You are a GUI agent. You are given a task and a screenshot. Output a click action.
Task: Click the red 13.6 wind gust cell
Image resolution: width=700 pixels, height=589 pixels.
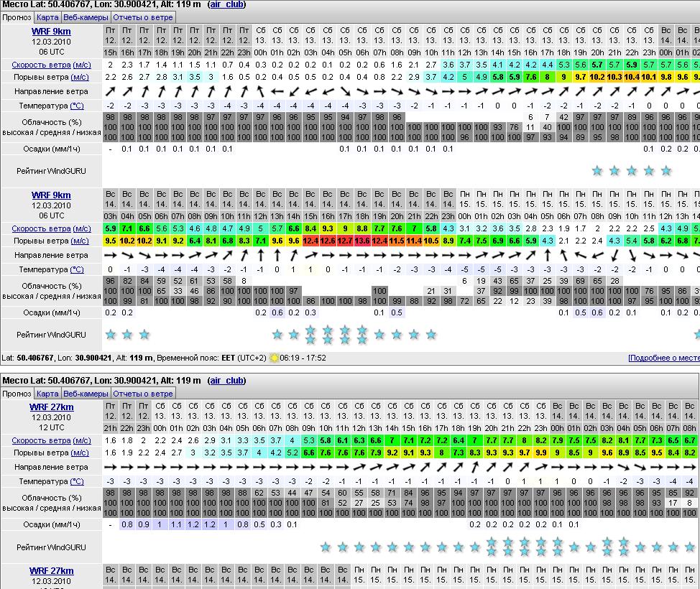[362, 241]
